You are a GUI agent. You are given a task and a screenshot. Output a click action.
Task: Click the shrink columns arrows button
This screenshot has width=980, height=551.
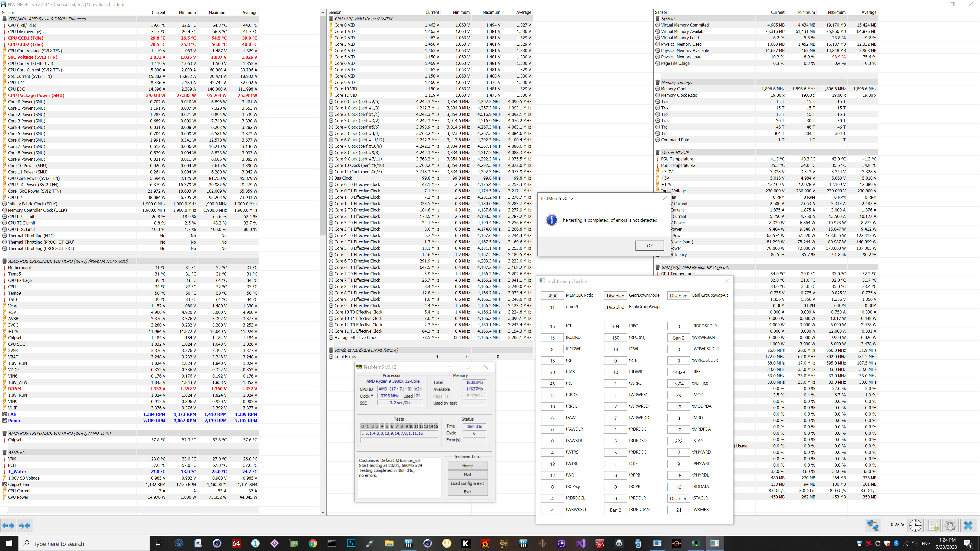click(x=25, y=525)
